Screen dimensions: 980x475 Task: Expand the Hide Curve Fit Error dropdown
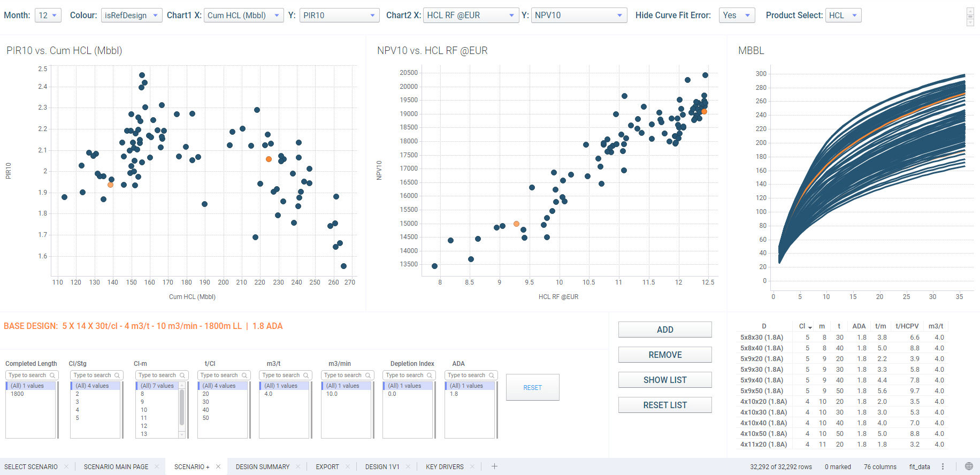[737, 16]
